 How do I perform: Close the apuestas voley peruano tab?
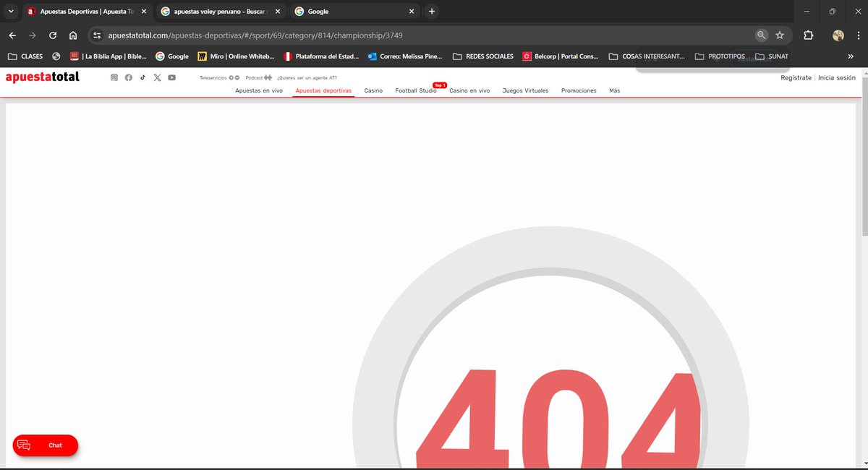[278, 12]
